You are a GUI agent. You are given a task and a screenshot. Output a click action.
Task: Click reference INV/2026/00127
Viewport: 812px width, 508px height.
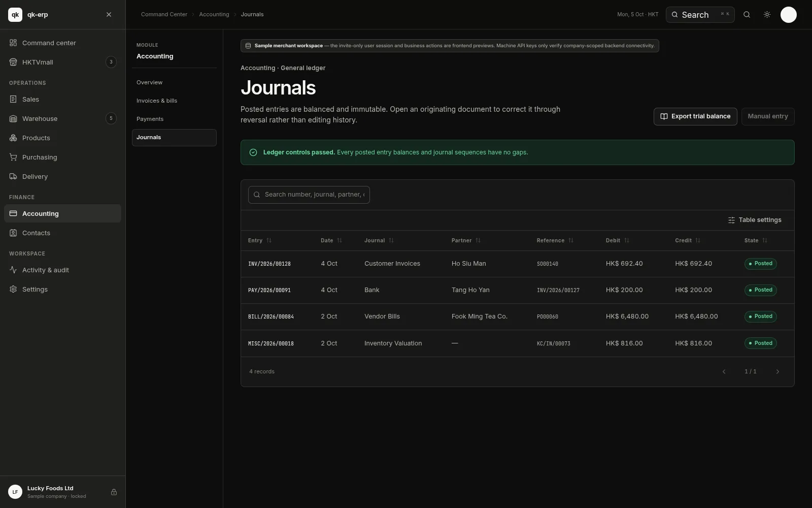coord(558,290)
